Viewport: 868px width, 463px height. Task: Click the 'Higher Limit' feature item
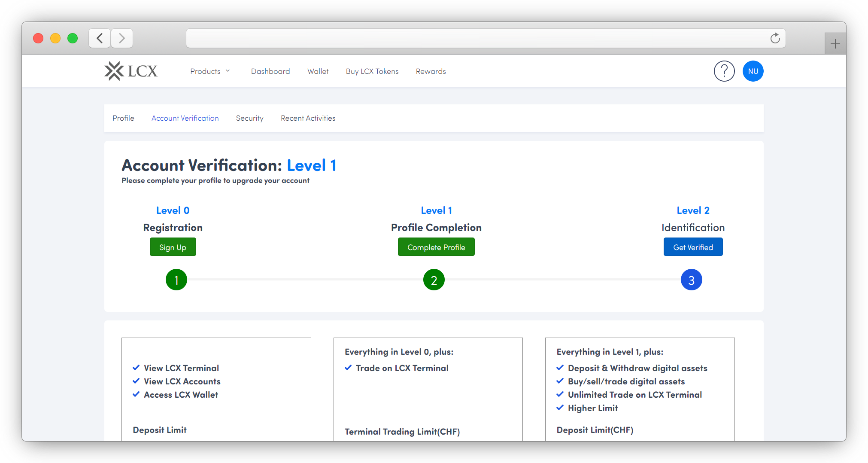(587, 408)
